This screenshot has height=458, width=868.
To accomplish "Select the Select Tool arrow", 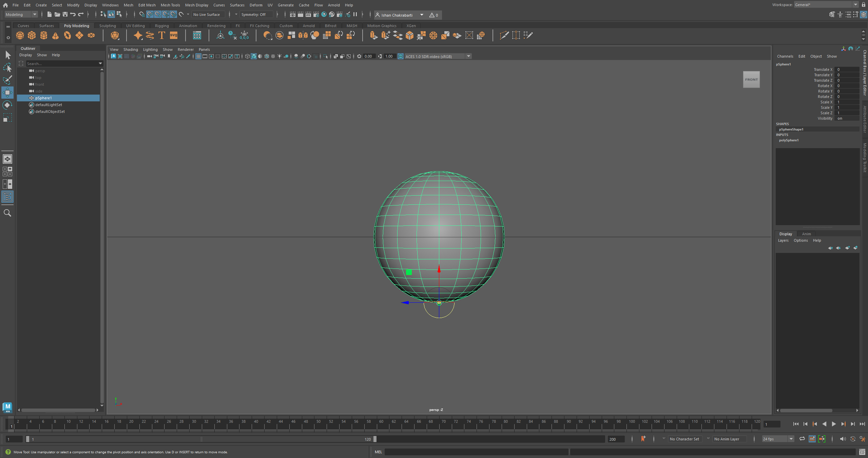I will (8, 55).
